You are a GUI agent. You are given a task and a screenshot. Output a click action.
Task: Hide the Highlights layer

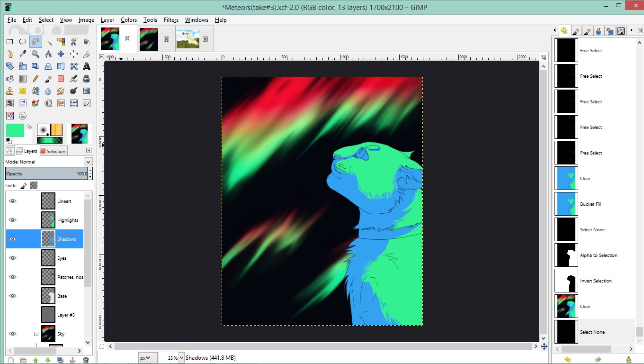click(x=13, y=220)
